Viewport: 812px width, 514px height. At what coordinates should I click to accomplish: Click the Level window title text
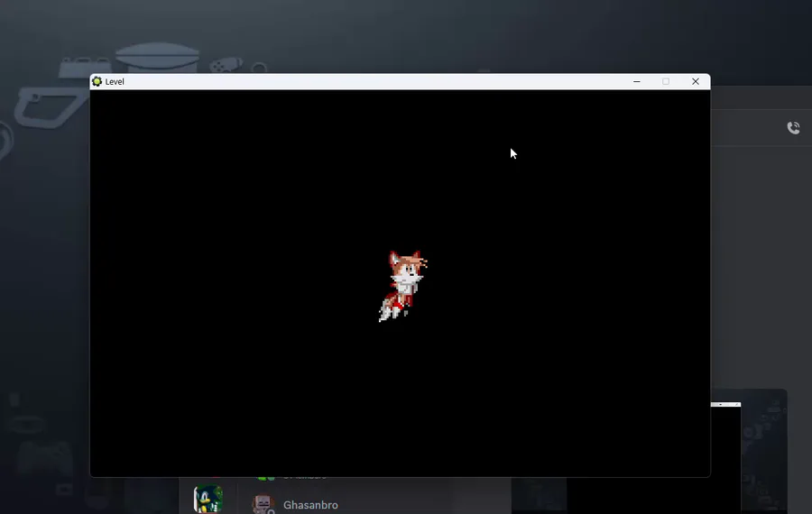coord(115,81)
